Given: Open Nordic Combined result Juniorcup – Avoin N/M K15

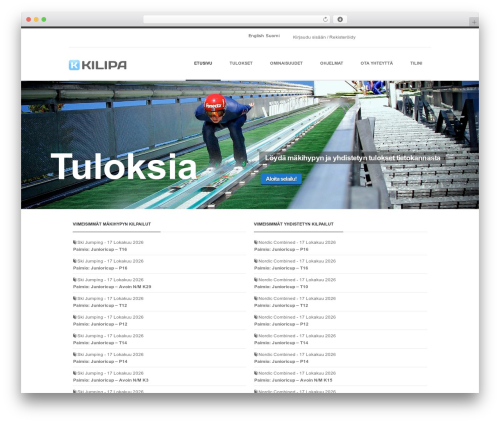Looking at the screenshot, I should [x=293, y=380].
